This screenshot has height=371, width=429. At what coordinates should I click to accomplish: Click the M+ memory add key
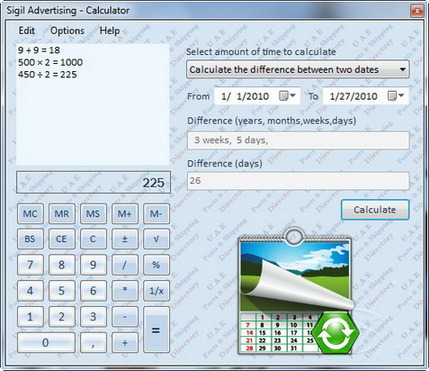[x=125, y=214]
